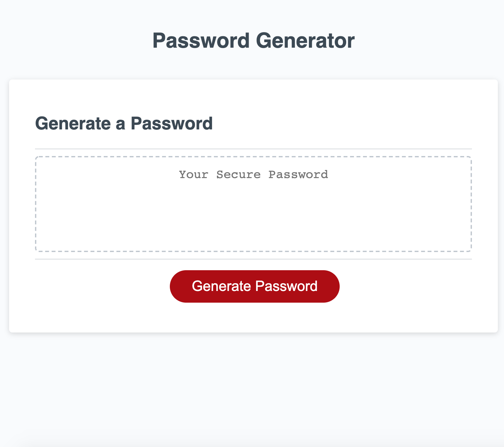
Task: Click the word Secure in the placeholder
Action: [238, 175]
